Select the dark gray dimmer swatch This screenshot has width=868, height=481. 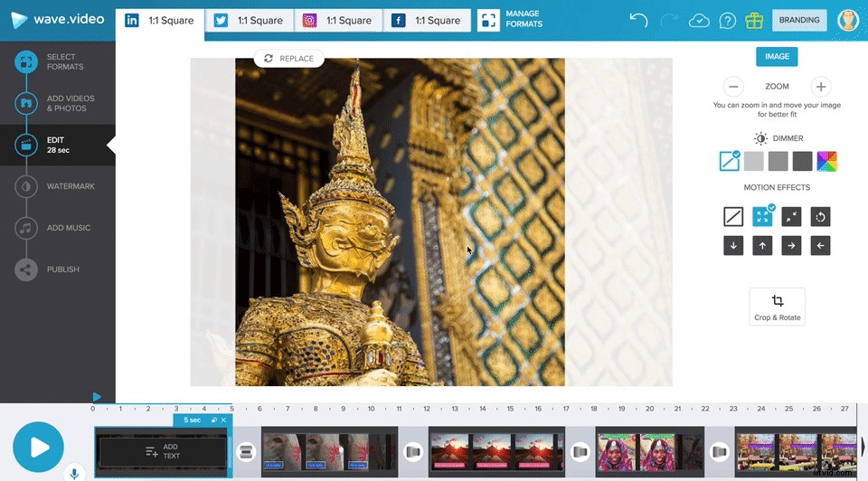point(802,161)
